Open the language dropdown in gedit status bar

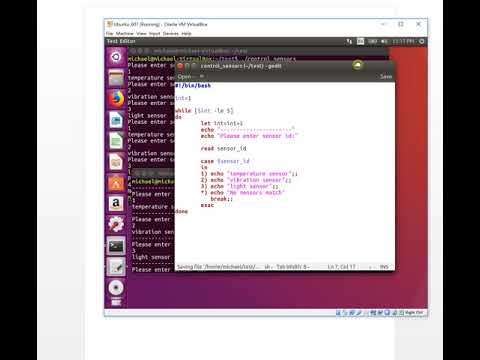click(268, 267)
